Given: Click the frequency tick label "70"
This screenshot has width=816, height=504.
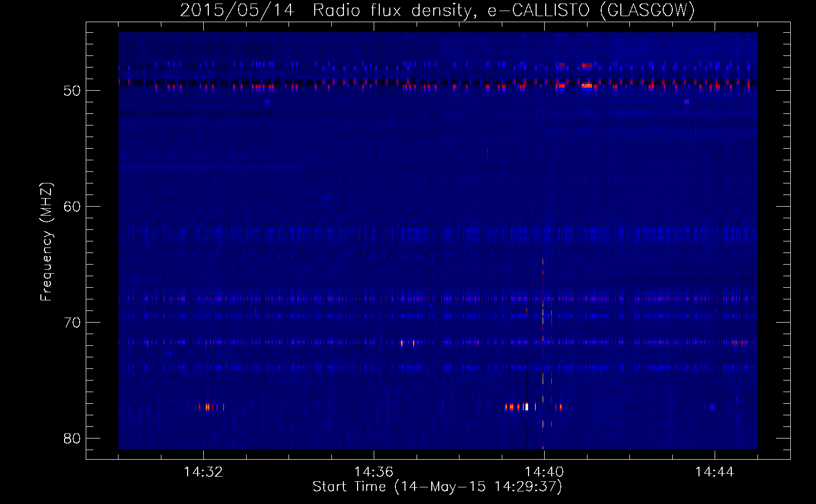Looking at the screenshot, I should pyautogui.click(x=73, y=323).
